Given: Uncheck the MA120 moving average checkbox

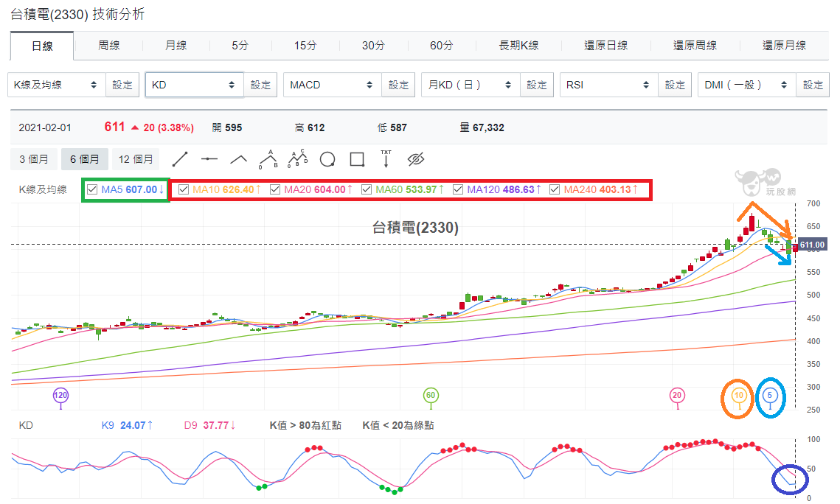Looking at the screenshot, I should point(458,189).
